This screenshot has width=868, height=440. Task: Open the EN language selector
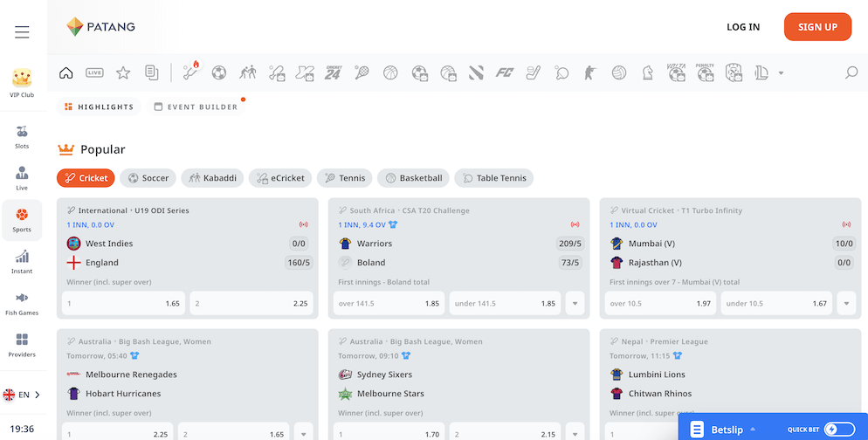tap(22, 395)
